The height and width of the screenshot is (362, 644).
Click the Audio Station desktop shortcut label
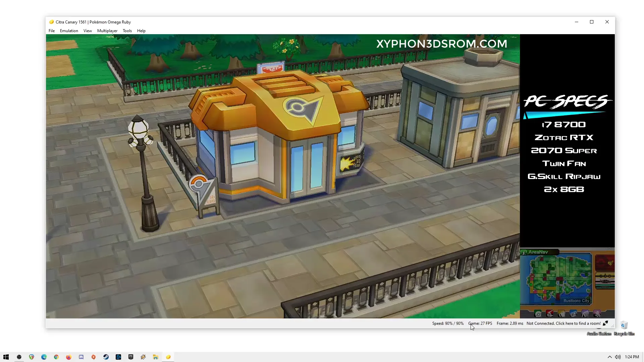click(599, 334)
